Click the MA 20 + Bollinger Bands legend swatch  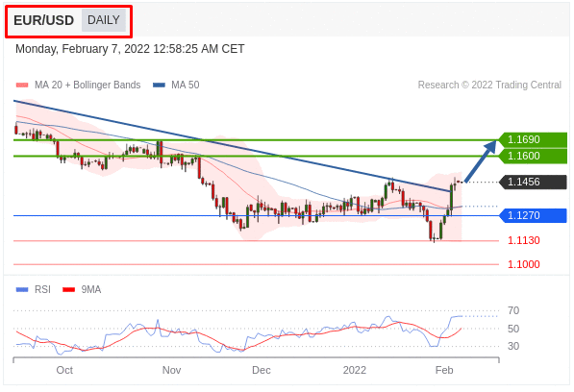(22, 86)
